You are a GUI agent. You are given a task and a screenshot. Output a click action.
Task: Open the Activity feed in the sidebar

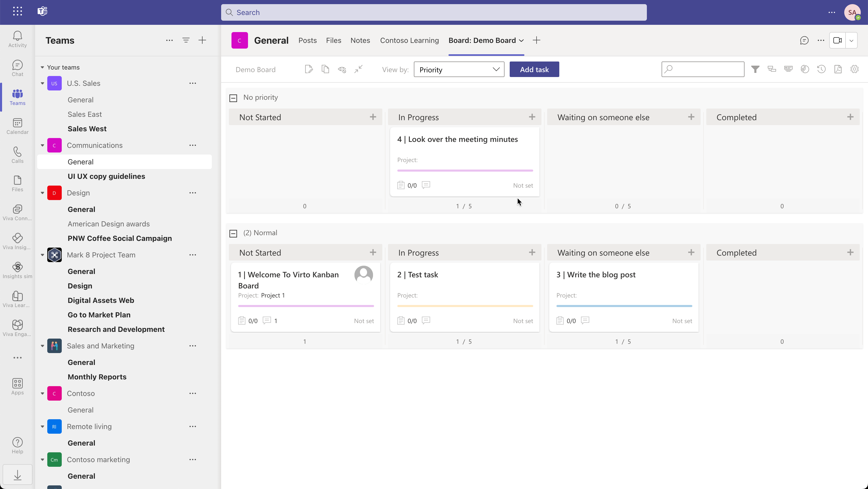[x=17, y=39]
